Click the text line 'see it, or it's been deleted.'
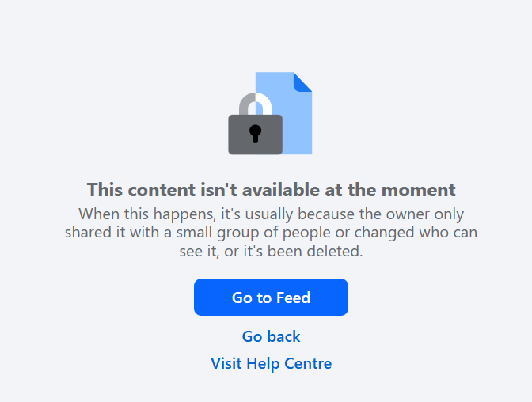This screenshot has height=402, width=532. 271,252
